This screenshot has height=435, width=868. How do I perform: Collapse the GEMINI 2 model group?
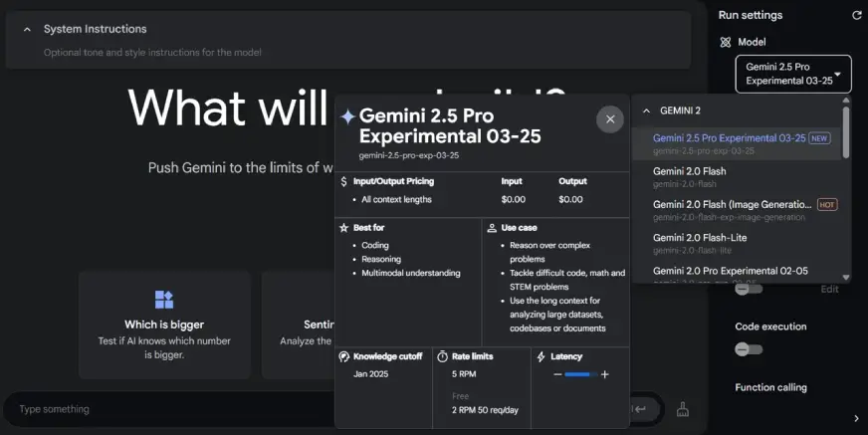647,110
